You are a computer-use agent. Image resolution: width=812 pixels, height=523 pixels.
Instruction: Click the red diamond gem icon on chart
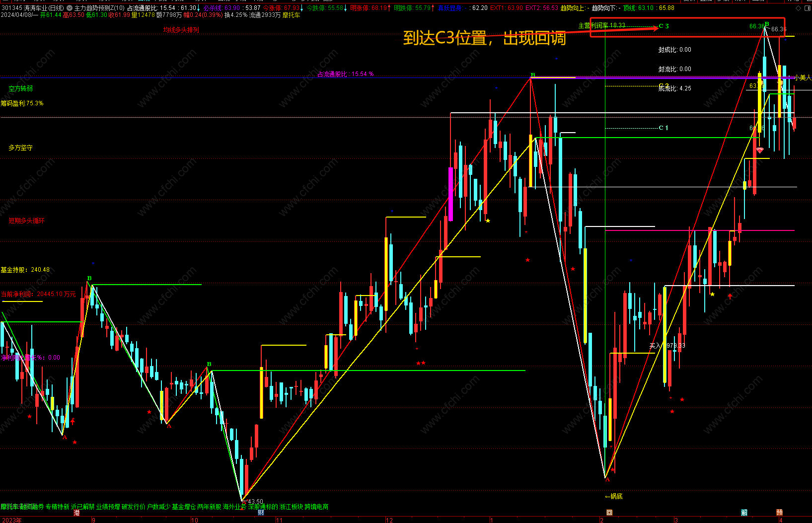[x=759, y=150]
